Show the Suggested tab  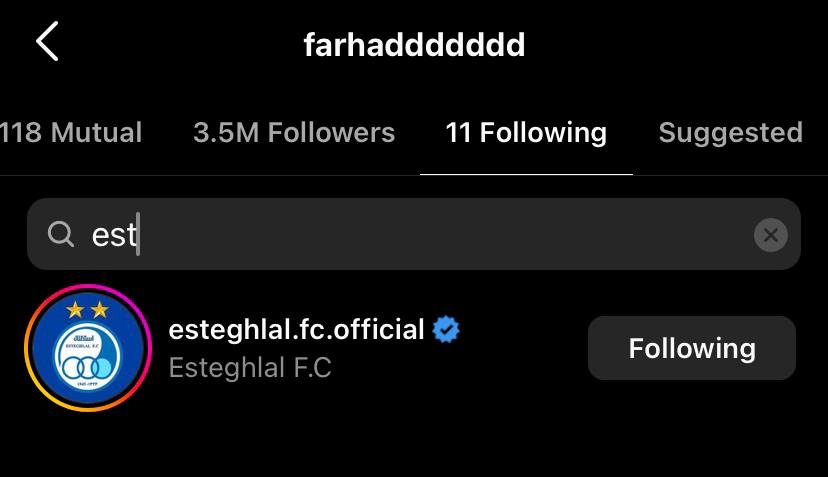click(730, 133)
